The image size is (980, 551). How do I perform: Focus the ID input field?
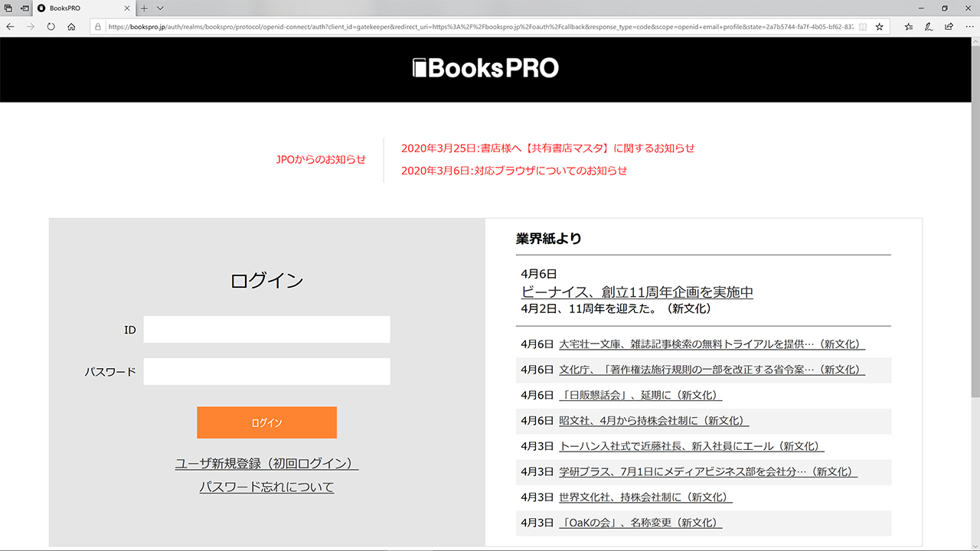click(266, 330)
